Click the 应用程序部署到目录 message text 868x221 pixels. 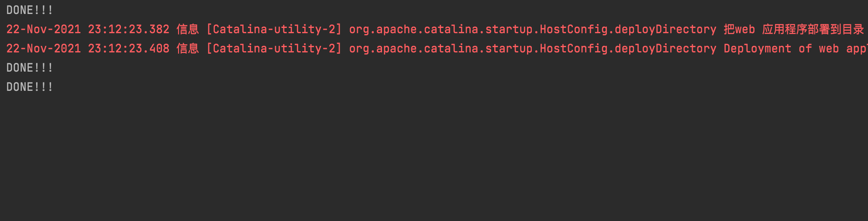click(x=813, y=29)
